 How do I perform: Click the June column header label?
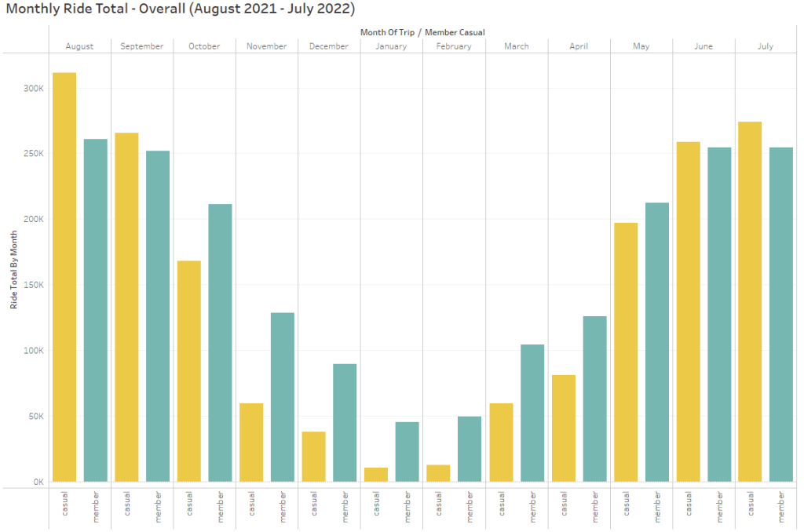point(703,46)
